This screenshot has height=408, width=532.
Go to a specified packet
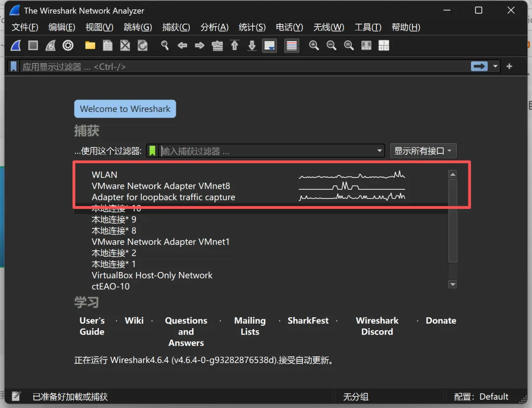pyautogui.click(x=217, y=45)
